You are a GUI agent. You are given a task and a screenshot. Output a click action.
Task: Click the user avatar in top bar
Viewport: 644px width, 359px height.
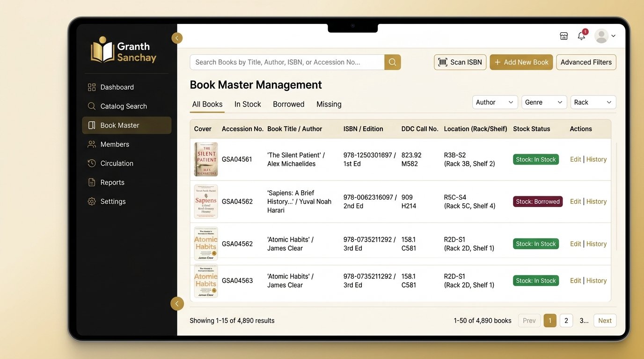[x=601, y=36]
